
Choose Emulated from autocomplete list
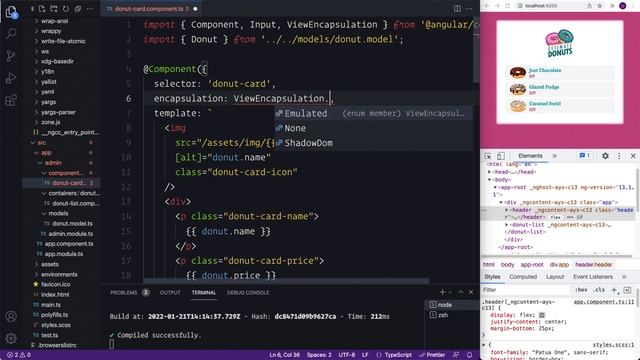tap(373, 113)
